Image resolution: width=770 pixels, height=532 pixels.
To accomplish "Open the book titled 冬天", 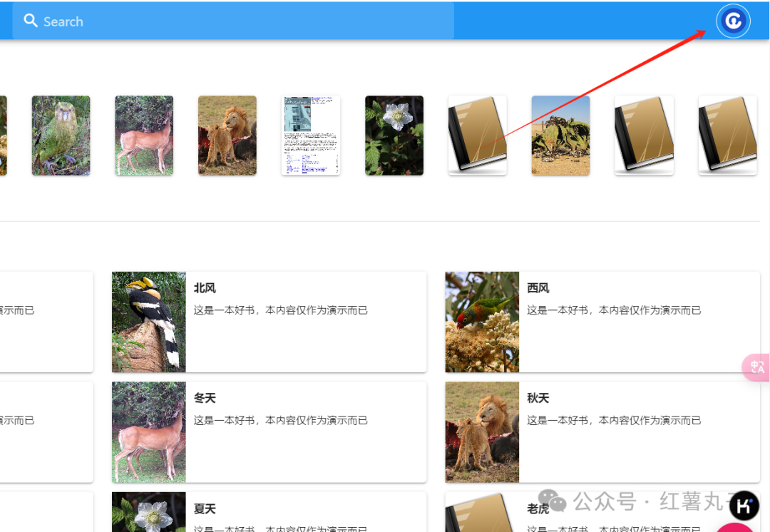I will (x=205, y=398).
